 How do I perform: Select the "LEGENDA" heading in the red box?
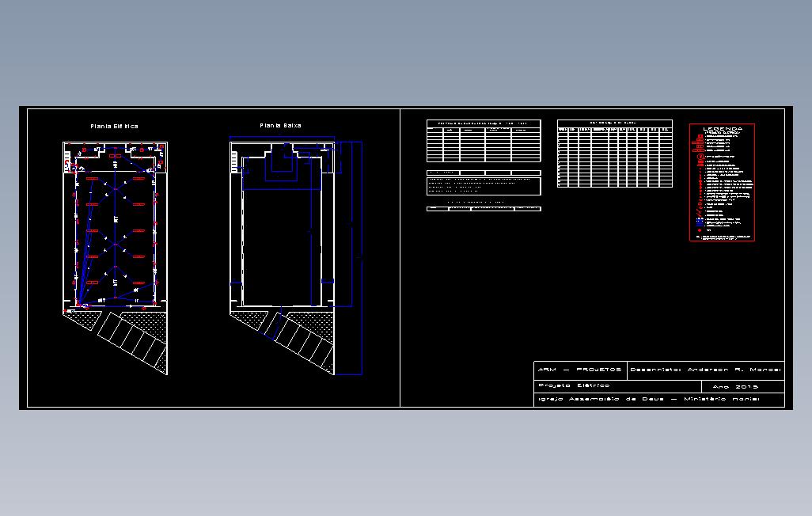coord(723,128)
